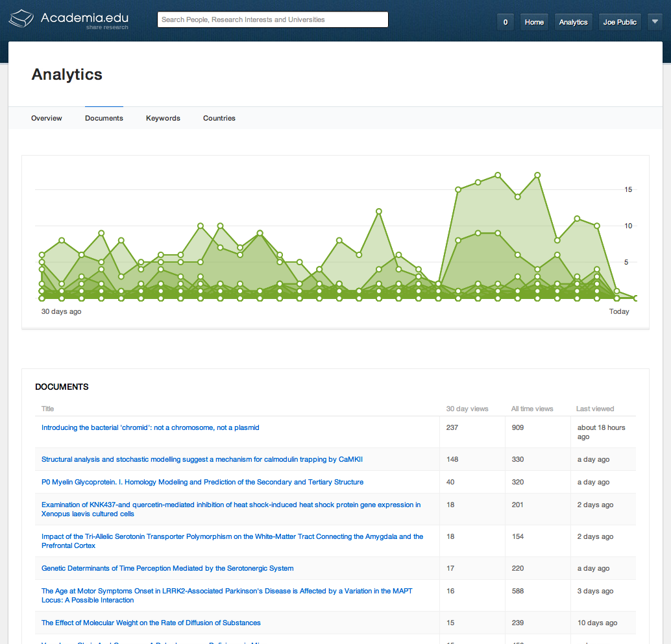The image size is (671, 644).
Task: Expand the dropdown arrow beside Joe Public
Action: [655, 21]
